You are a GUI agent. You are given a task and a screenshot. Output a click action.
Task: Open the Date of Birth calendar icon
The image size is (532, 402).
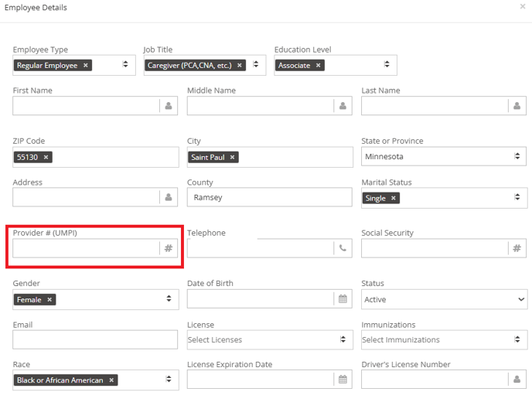point(343,299)
